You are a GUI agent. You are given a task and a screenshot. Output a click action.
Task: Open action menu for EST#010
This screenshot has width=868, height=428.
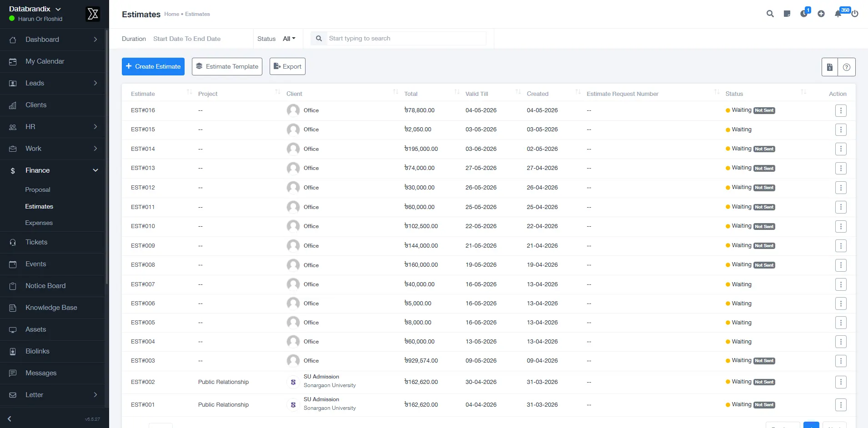point(841,226)
